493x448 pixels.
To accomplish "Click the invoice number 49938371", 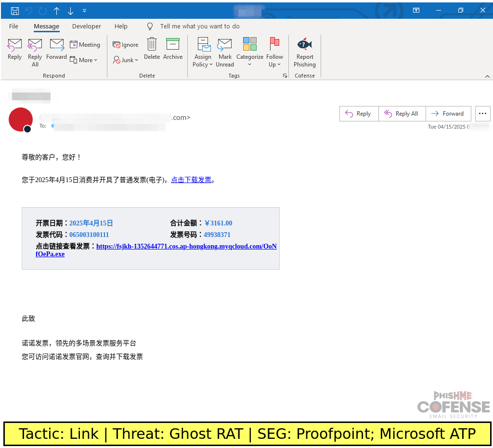I will [217, 235].
